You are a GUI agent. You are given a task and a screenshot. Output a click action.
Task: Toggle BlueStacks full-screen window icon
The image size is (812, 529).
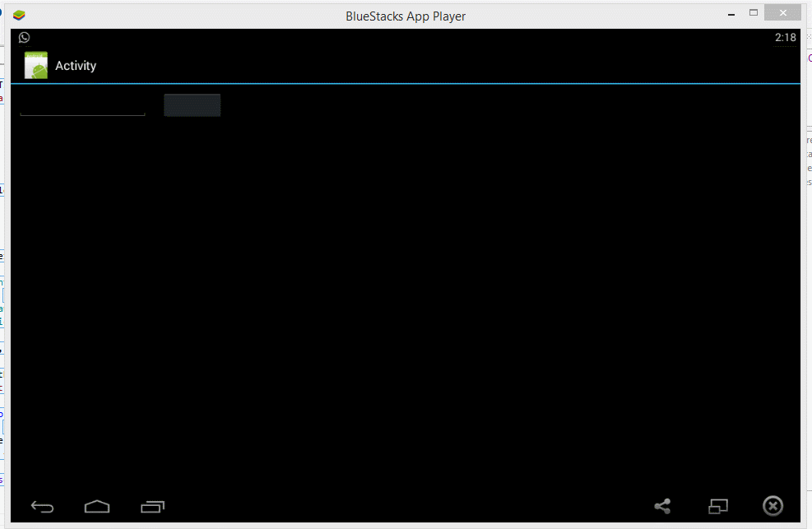(x=717, y=506)
